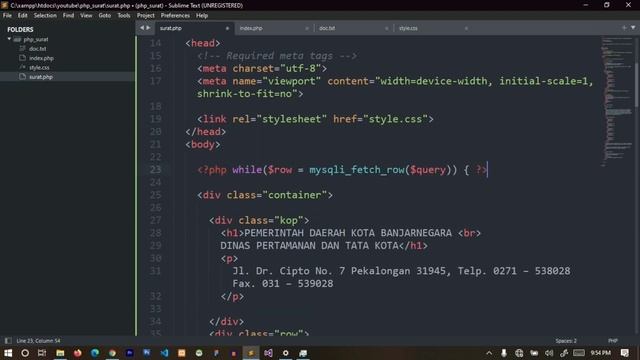
Task: Open volume speaker tray icon
Action: [x=549, y=353]
